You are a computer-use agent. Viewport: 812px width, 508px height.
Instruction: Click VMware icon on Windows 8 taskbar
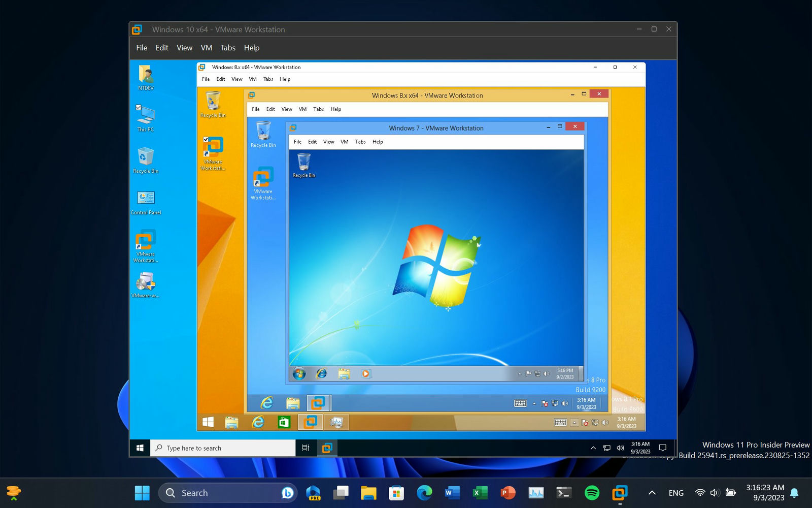318,403
